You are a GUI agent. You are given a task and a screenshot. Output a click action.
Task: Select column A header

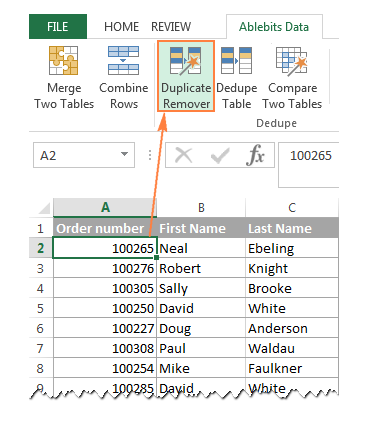(x=105, y=207)
